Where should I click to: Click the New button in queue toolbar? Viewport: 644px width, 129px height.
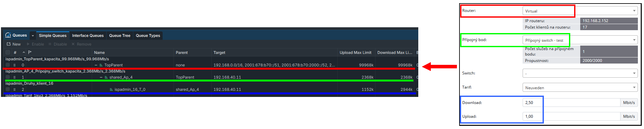point(14,44)
